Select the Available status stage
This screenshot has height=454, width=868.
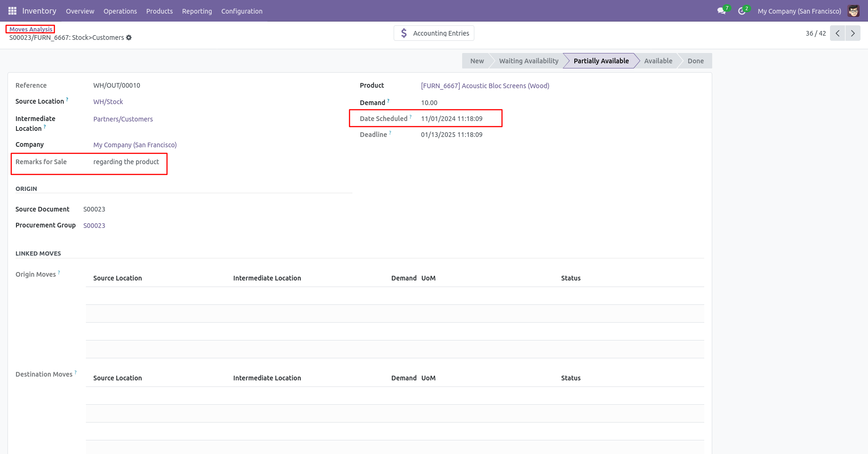click(658, 61)
